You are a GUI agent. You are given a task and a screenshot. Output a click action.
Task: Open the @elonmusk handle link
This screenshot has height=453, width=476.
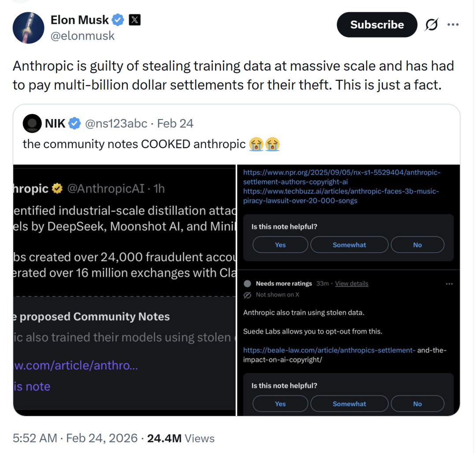[82, 36]
